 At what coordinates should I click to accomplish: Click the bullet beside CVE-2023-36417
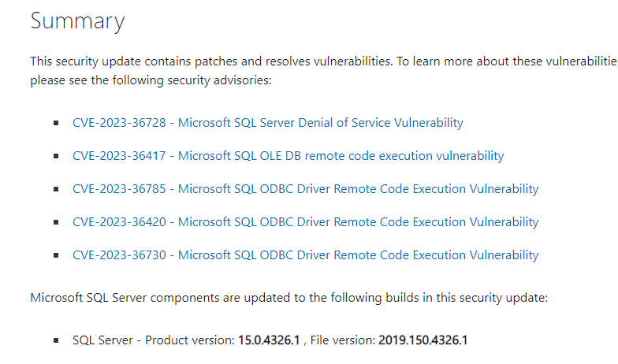56,156
